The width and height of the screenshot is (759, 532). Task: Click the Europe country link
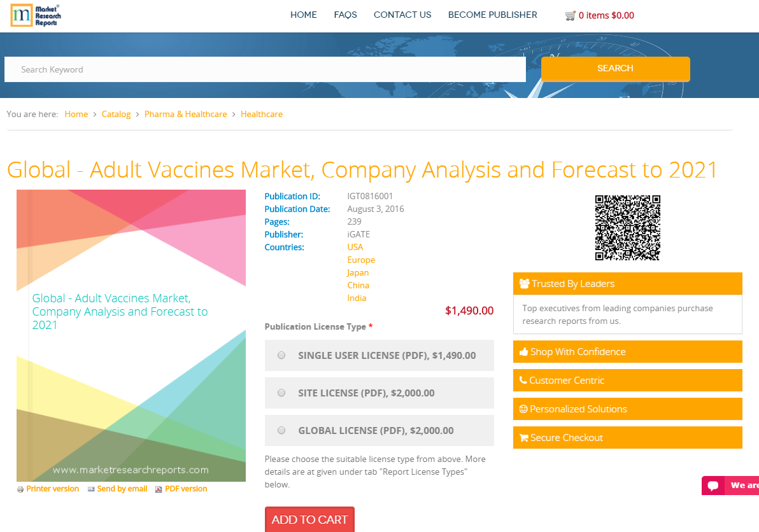coord(361,260)
